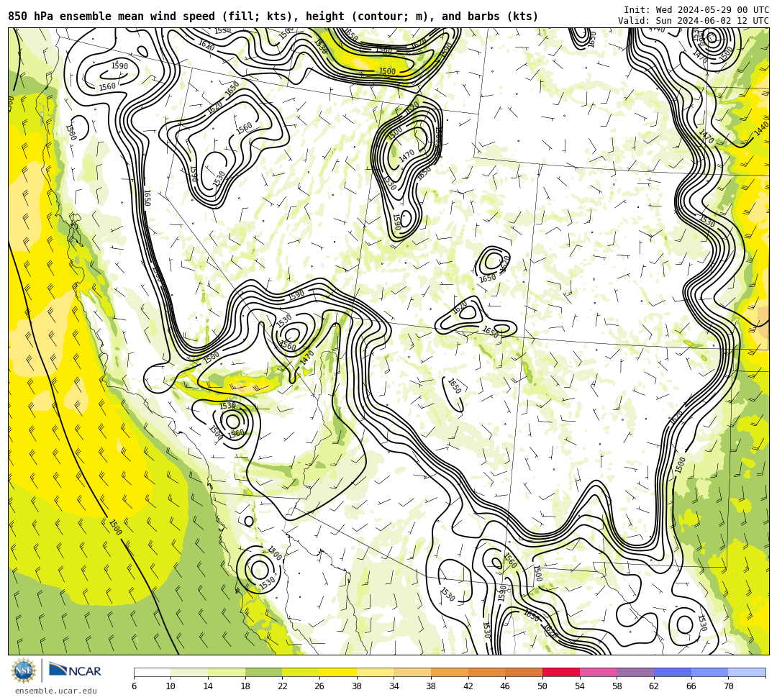Pick the pink 54–58 kts legend swatch

coord(598,672)
